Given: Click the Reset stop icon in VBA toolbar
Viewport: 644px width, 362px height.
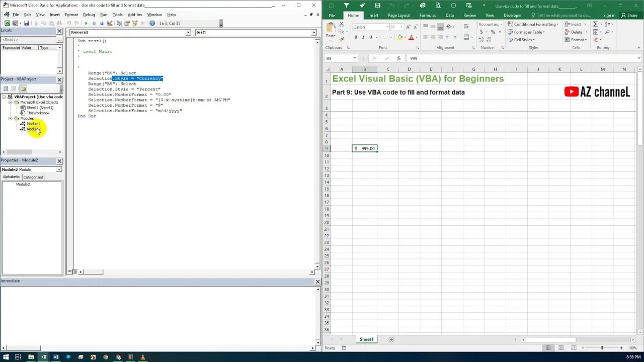Looking at the screenshot, I should coord(102,23).
